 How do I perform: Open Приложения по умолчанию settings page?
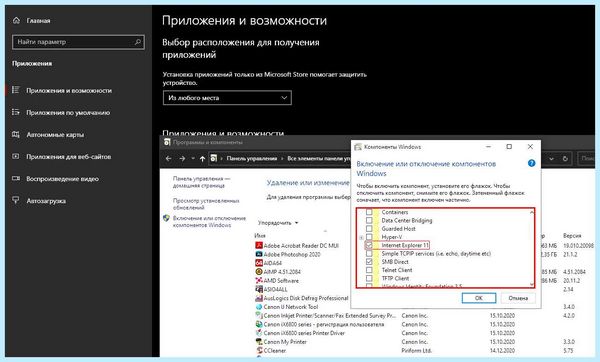coord(68,113)
